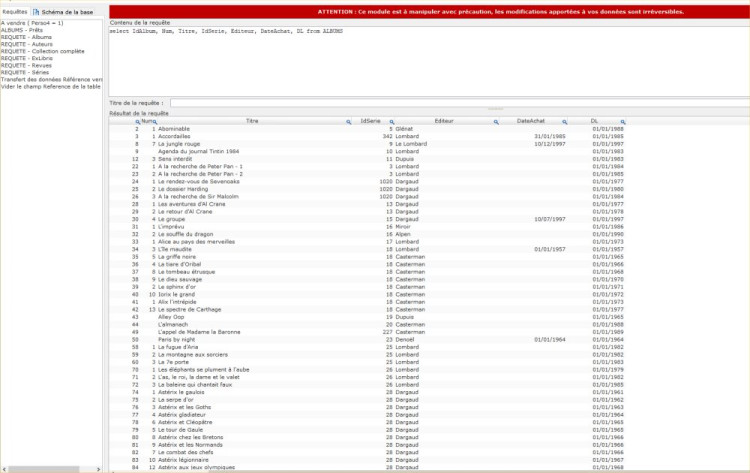The width and height of the screenshot is (750, 473).
Task: Click the Titre de la requête input field
Action: point(460,103)
